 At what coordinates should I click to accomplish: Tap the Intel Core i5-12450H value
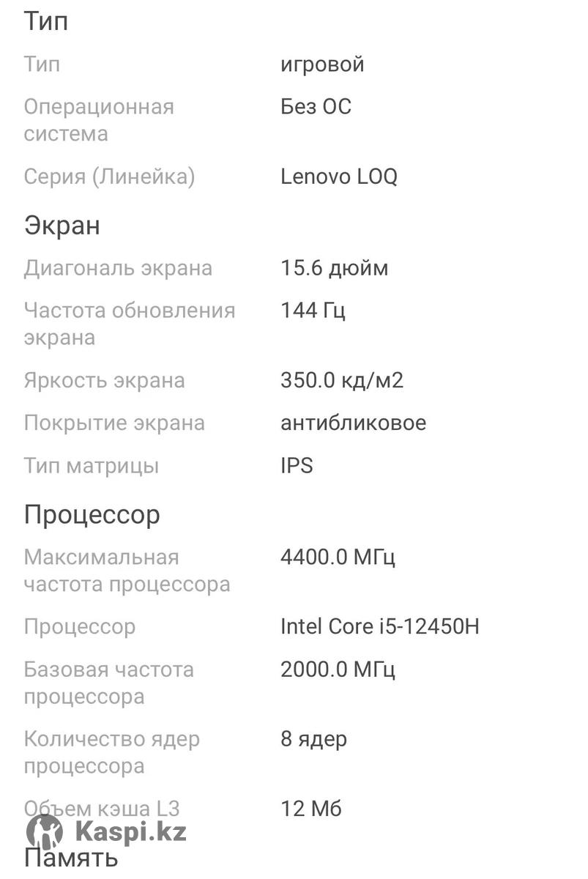tap(380, 627)
